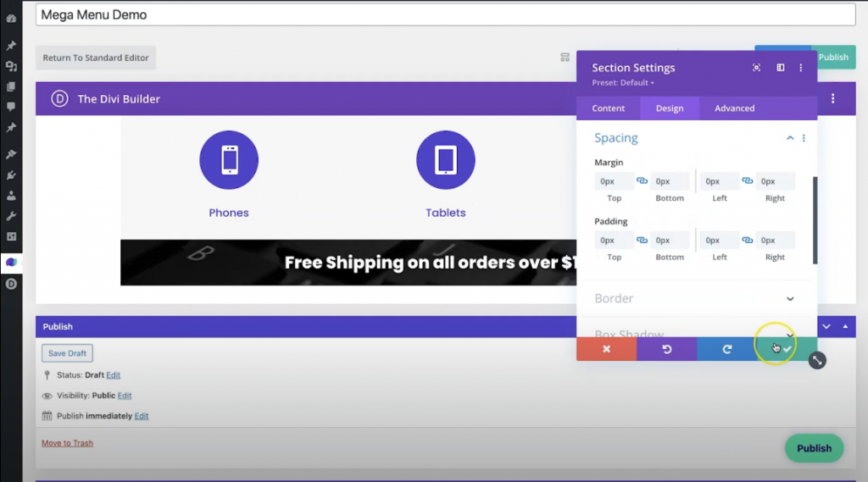The height and width of the screenshot is (482, 868).
Task: Edit the Visibility: Public setting
Action: coord(125,396)
